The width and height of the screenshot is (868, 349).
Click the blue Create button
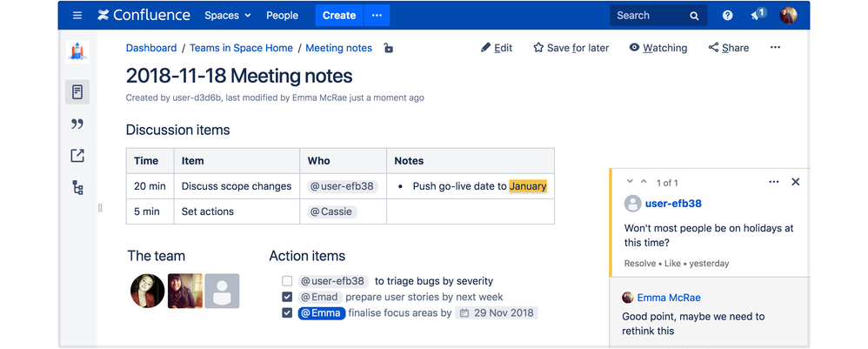[x=339, y=16]
